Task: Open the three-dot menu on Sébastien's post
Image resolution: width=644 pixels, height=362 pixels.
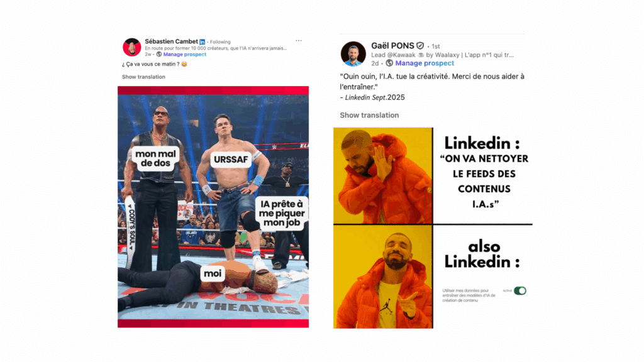Action: (299, 41)
